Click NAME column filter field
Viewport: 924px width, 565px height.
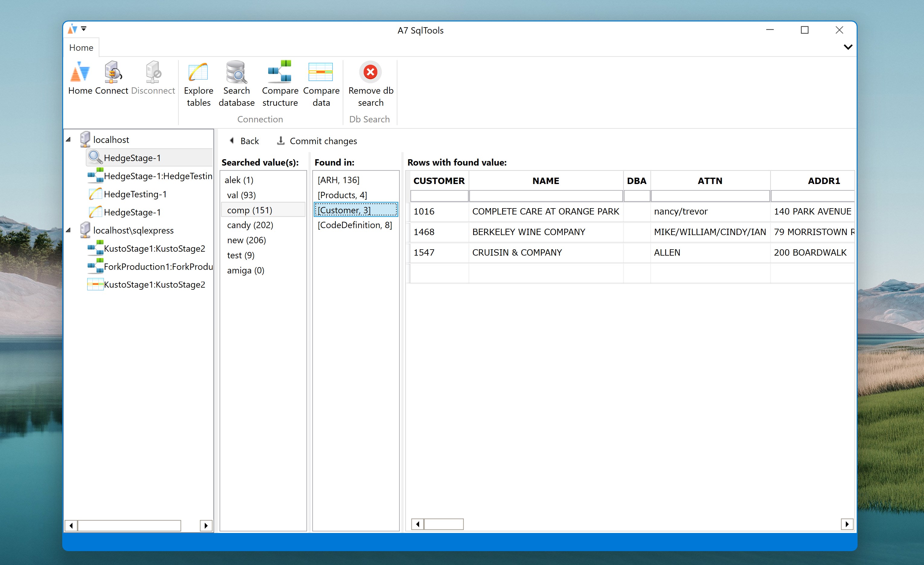pyautogui.click(x=546, y=196)
